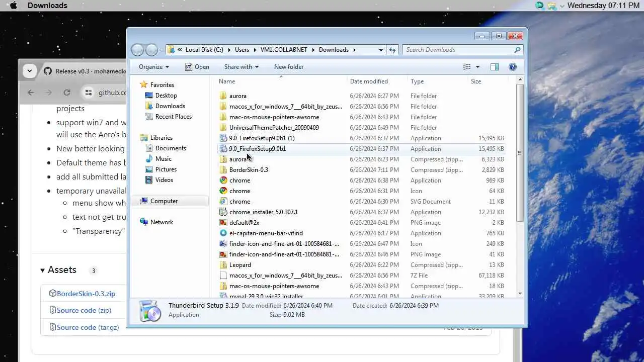644x362 pixels.
Task: Show the preview pane icon
Action: (494, 67)
